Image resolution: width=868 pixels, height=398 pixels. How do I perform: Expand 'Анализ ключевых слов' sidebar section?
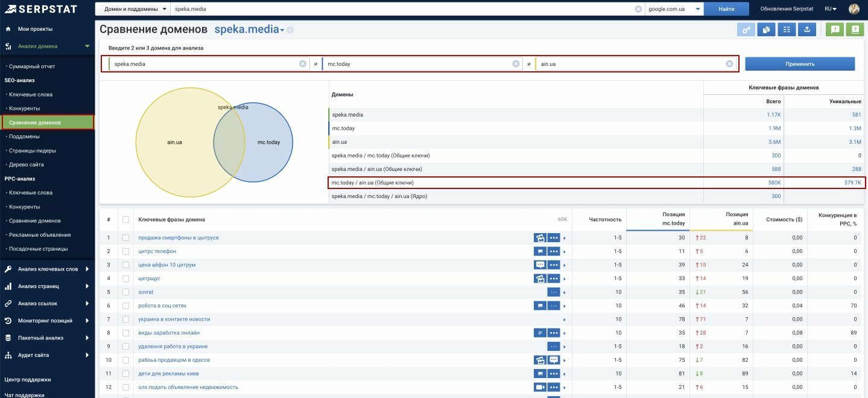(x=47, y=269)
